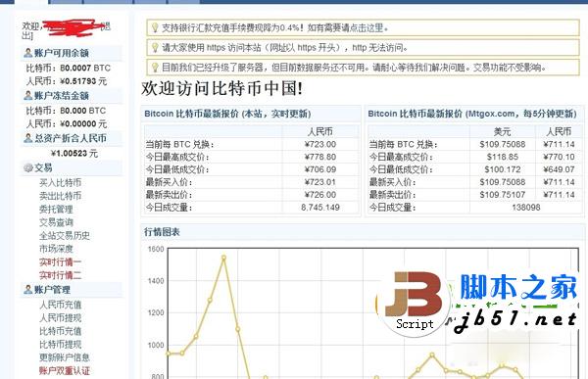Screen dimensions: 588x379
Task: Click the $109.75107 最新卖出价 value
Action: (x=503, y=195)
